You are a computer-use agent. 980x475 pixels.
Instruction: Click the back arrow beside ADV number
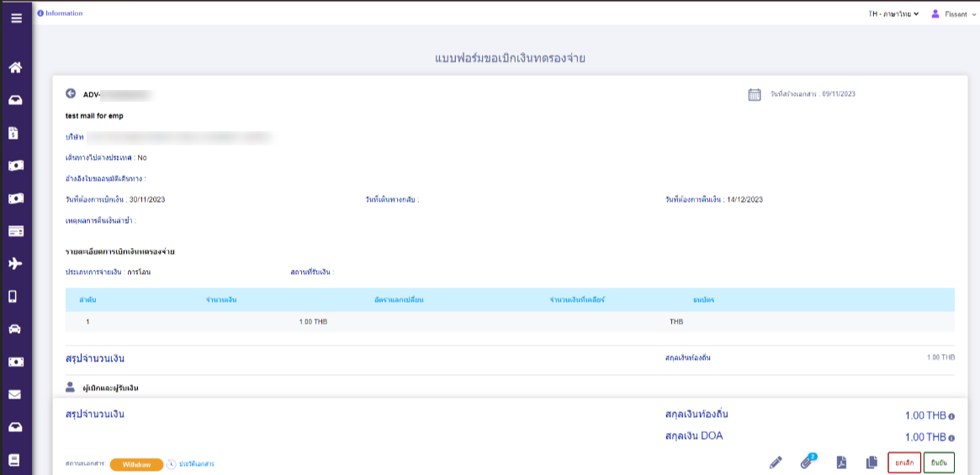(x=71, y=94)
